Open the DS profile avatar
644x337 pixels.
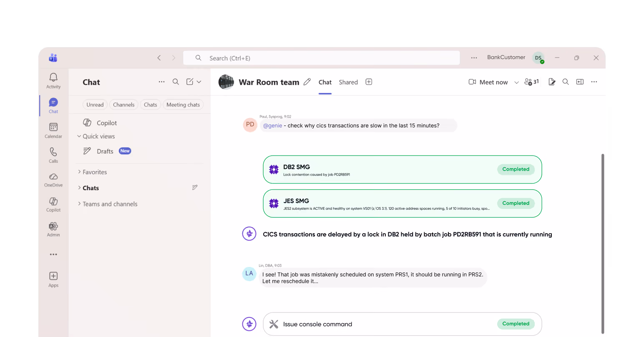(x=538, y=58)
